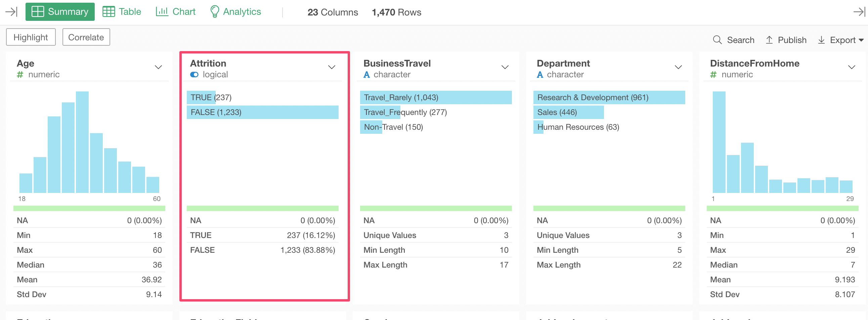Open the Export dropdown arrow
This screenshot has height=320, width=868.
coord(861,40)
